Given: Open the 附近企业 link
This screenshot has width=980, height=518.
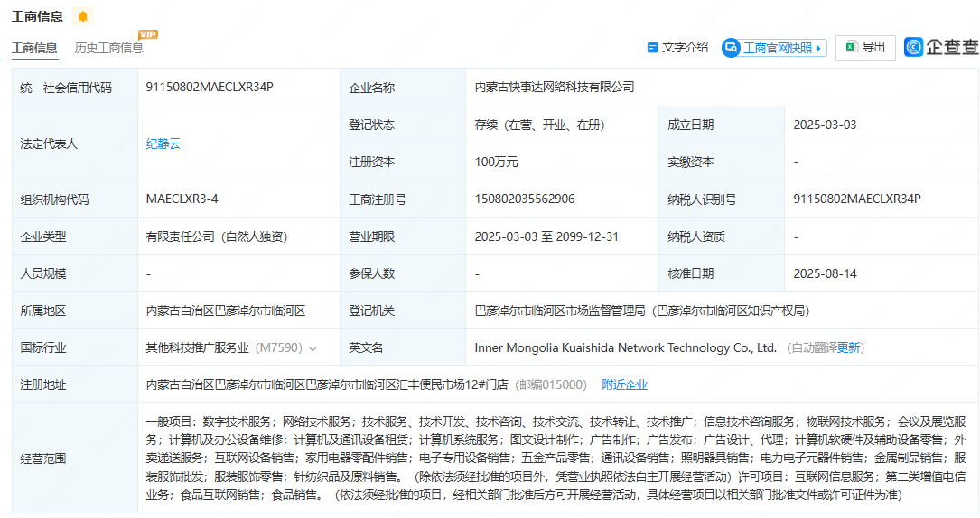Looking at the screenshot, I should point(624,384).
